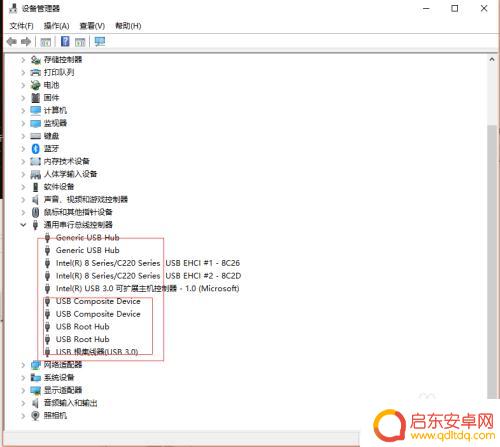Click the 电池 battery icon

(36, 85)
